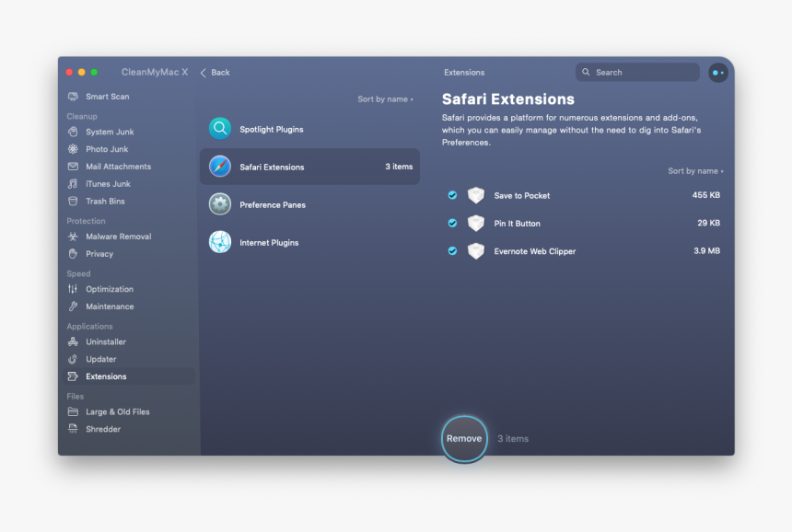
Task: Select the Updater icon
Action: coord(74,359)
